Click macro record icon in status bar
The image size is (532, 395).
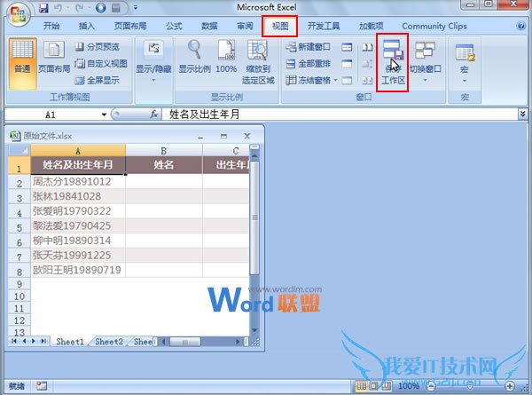[x=42, y=386]
